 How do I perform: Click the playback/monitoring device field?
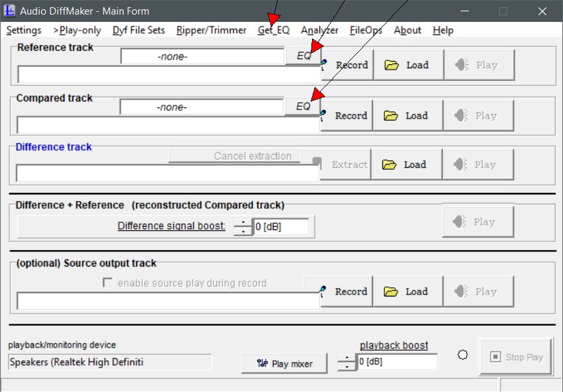(110, 362)
